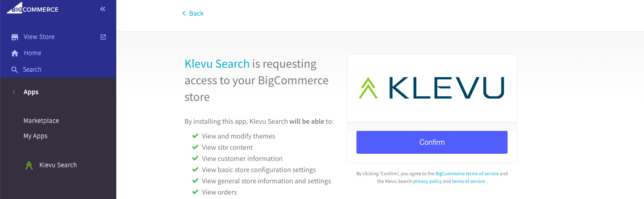Click the checkmark beside View orders
Viewport: 644px width, 199px height.
[195, 192]
